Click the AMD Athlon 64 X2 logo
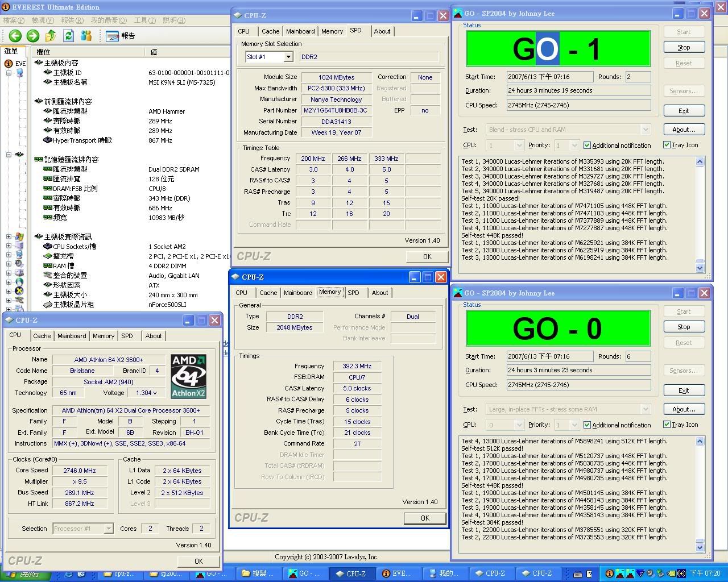Viewport: 728px width, 582px height. click(x=188, y=376)
